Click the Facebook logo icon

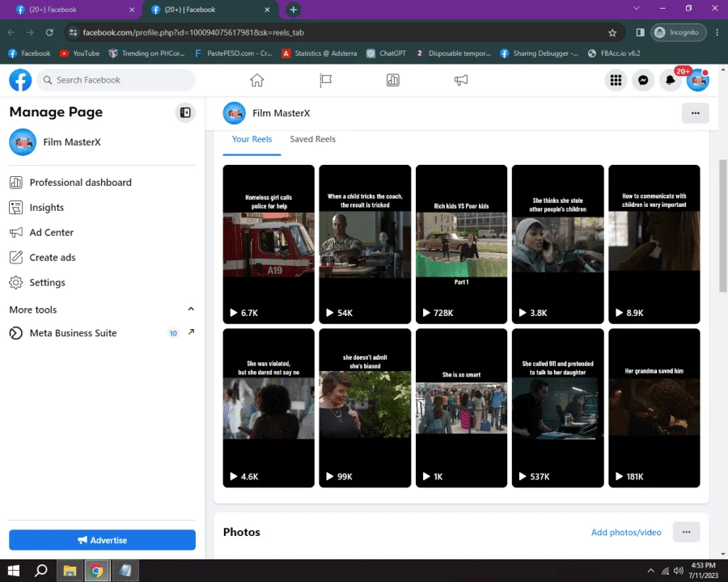coord(20,80)
